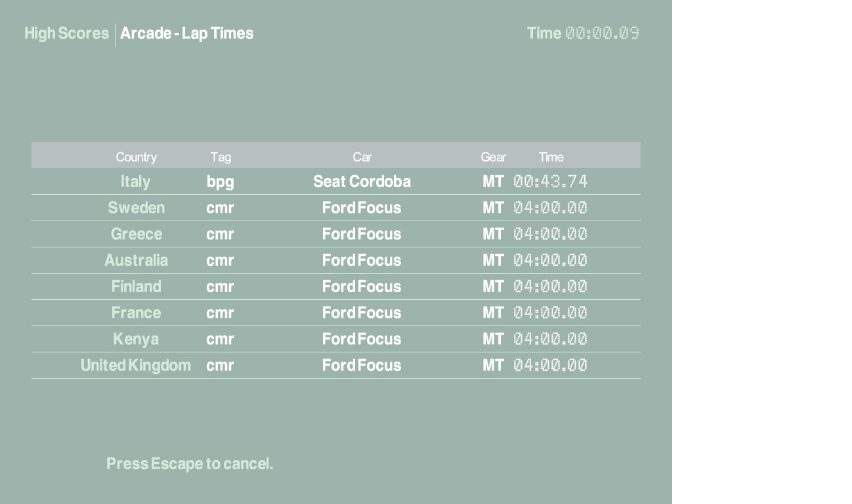The height and width of the screenshot is (504, 852).
Task: Click the Time column header
Action: pyautogui.click(x=551, y=157)
